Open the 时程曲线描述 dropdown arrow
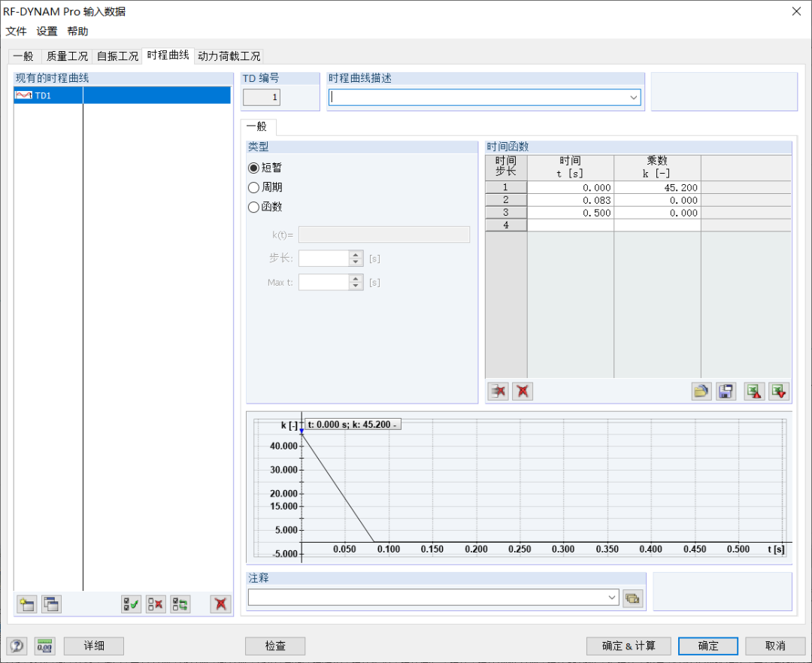This screenshot has width=812, height=663. tap(633, 97)
